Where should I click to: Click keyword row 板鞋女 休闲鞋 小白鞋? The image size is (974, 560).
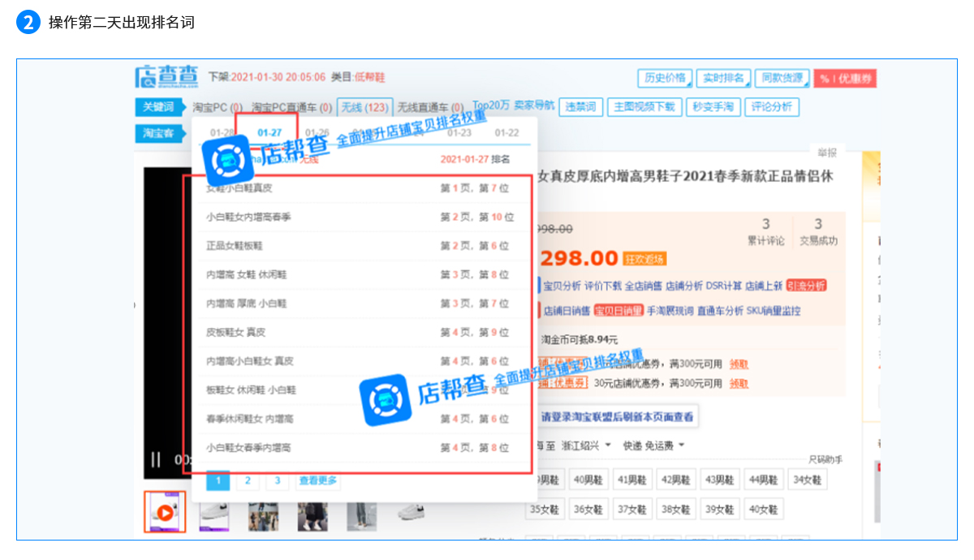coord(361,390)
